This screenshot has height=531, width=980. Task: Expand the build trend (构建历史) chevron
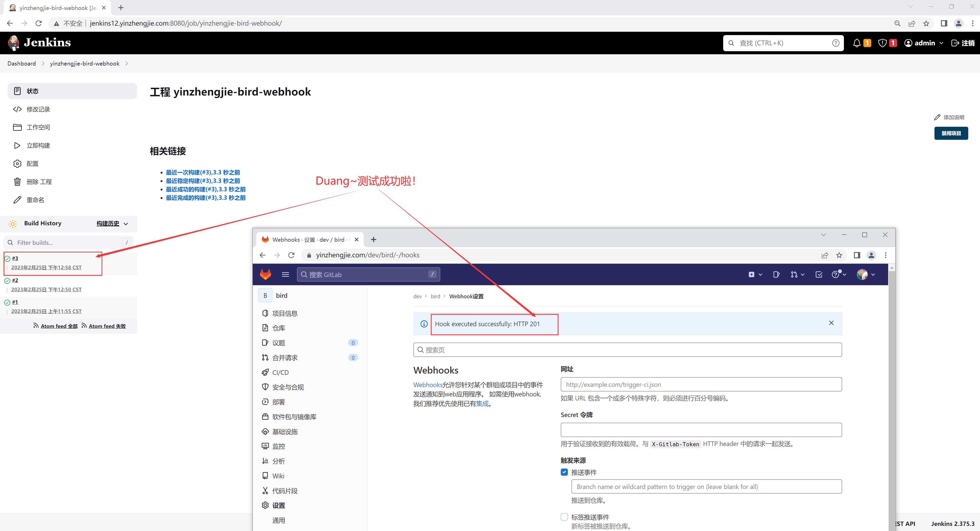click(x=126, y=224)
